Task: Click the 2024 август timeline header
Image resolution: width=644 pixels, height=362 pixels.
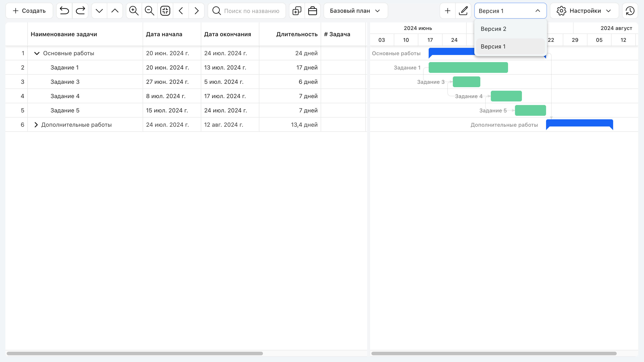Action: click(x=616, y=28)
